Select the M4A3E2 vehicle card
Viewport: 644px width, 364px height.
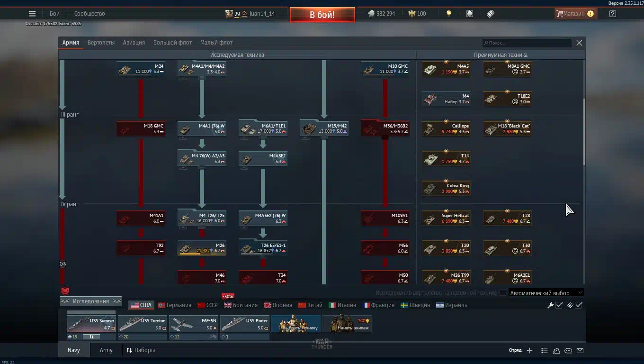pyautogui.click(x=263, y=158)
